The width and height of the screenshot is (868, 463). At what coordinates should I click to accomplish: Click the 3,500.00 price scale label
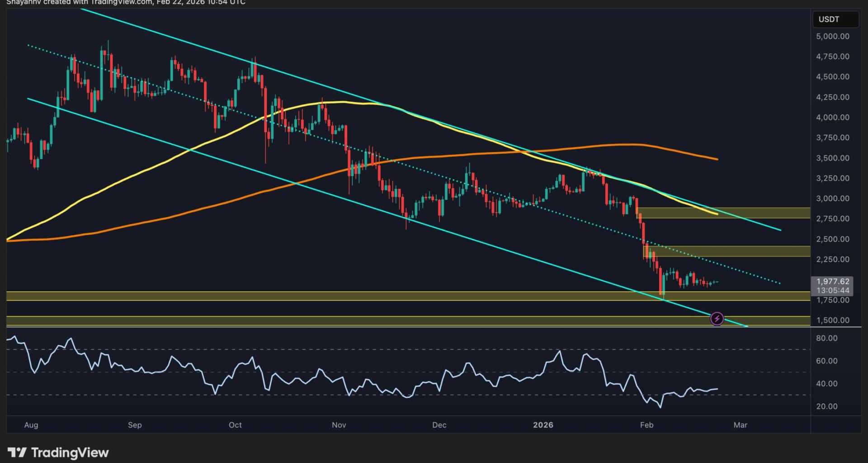pyautogui.click(x=832, y=158)
